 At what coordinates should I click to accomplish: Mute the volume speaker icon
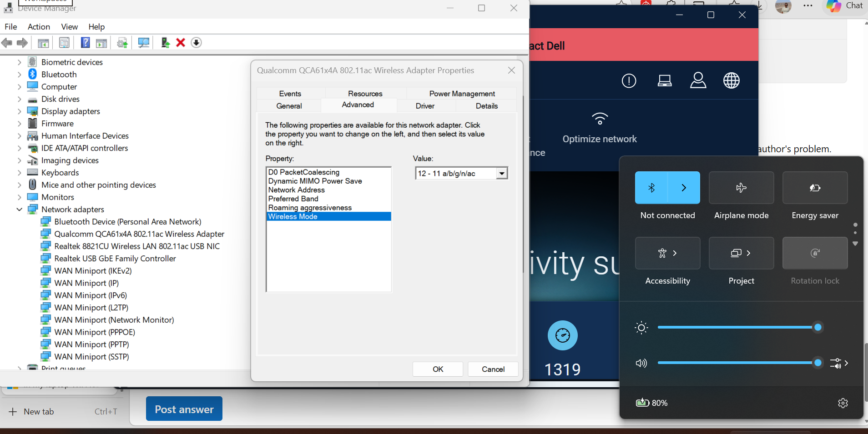point(641,363)
